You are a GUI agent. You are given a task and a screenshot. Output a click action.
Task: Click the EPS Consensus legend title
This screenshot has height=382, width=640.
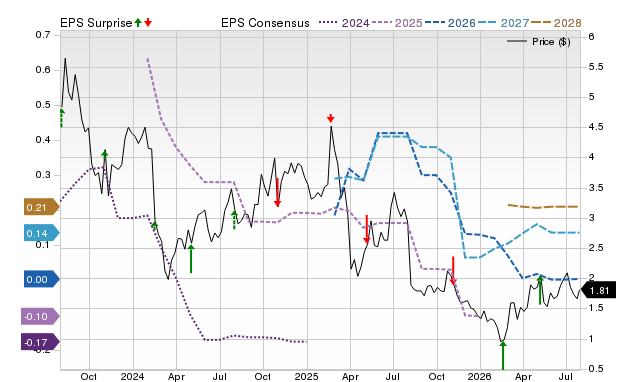(265, 23)
